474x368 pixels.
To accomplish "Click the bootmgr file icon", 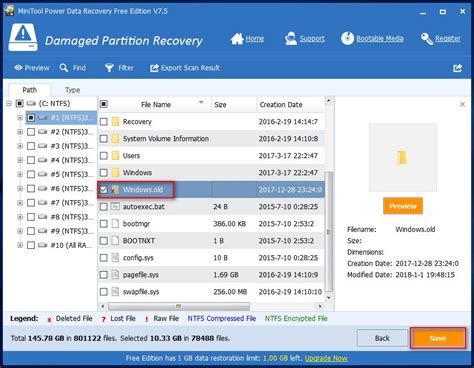I will coord(115,224).
